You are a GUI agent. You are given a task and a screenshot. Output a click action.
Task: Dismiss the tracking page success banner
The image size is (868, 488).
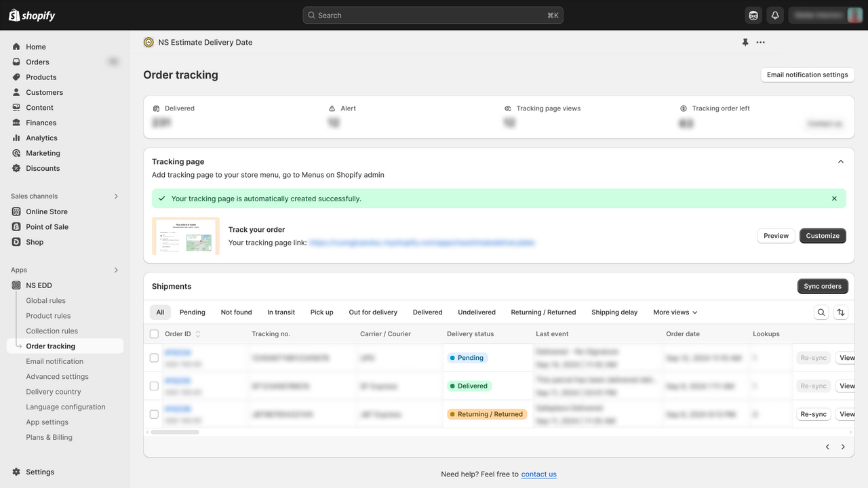pos(834,199)
